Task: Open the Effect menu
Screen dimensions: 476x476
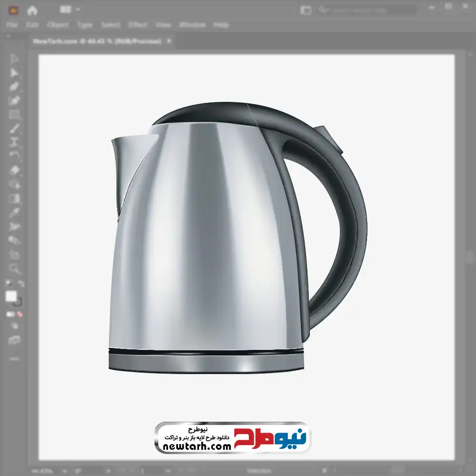Action: pos(138,25)
